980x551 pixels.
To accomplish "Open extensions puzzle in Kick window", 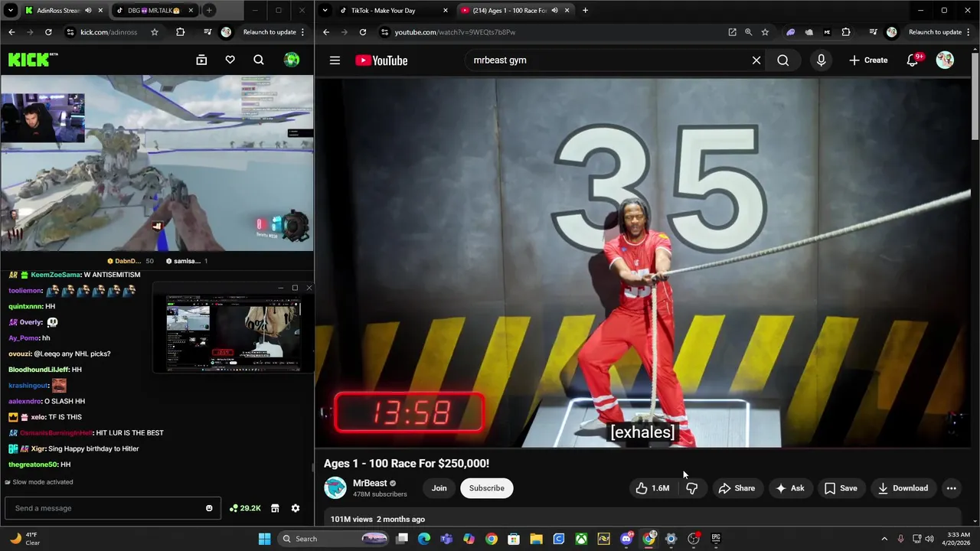I will [x=180, y=32].
